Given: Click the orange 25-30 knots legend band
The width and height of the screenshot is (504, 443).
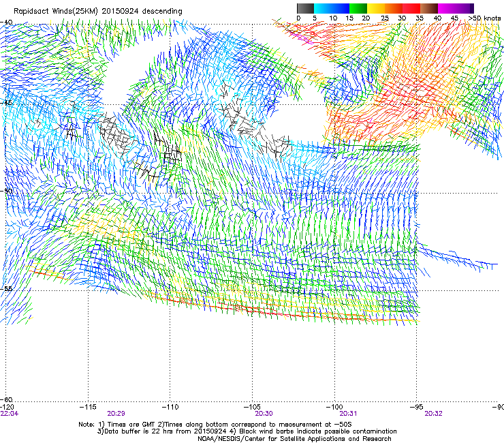Looking at the screenshot, I should point(394,8).
